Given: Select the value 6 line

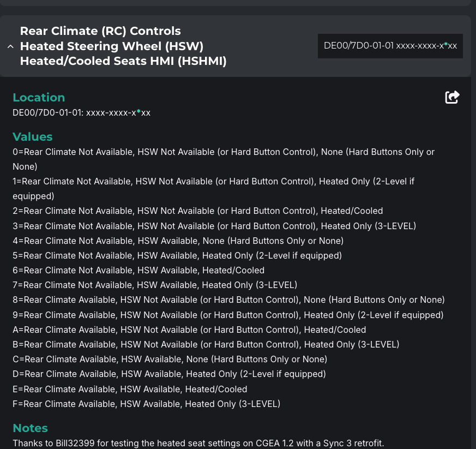Looking at the screenshot, I should (x=138, y=271).
